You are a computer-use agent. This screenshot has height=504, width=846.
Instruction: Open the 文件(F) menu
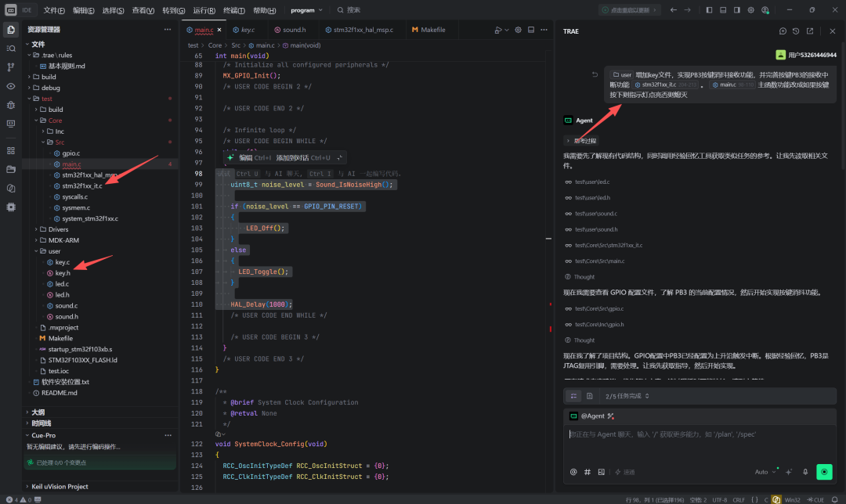(x=54, y=10)
